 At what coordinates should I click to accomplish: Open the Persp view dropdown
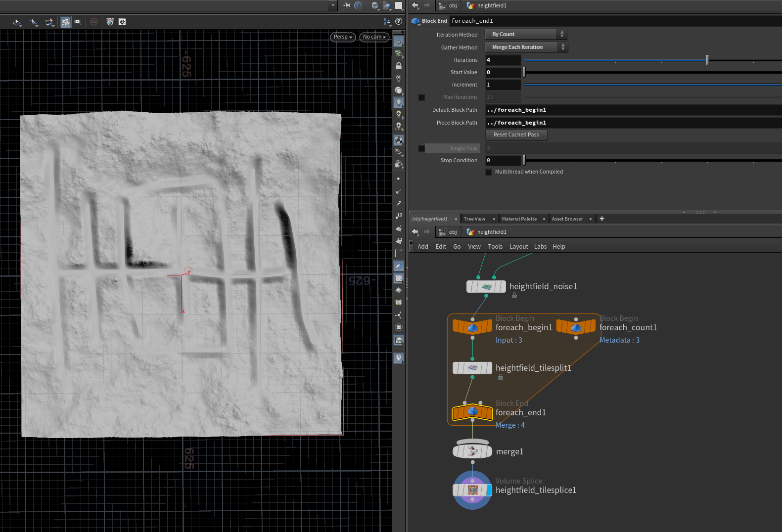343,37
